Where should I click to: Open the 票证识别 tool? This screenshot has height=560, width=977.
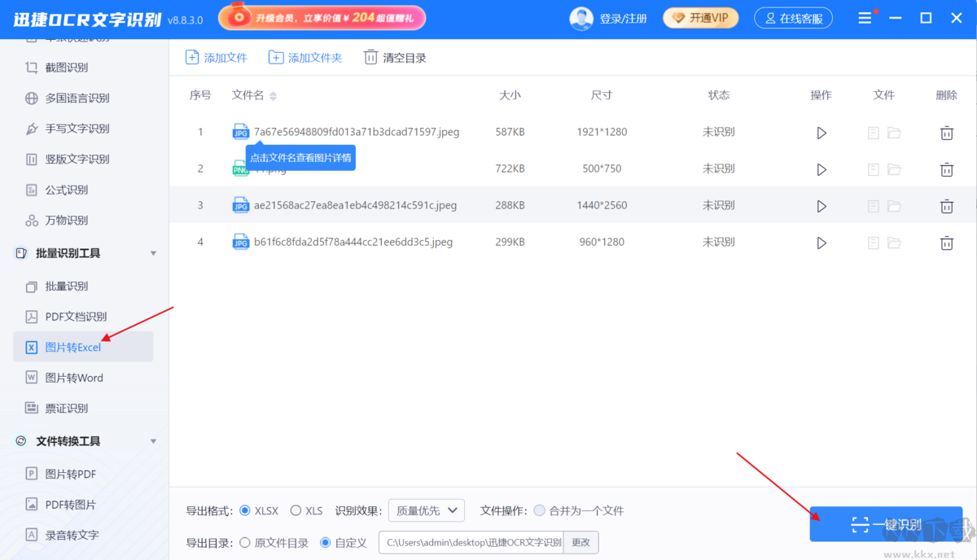click(72, 408)
